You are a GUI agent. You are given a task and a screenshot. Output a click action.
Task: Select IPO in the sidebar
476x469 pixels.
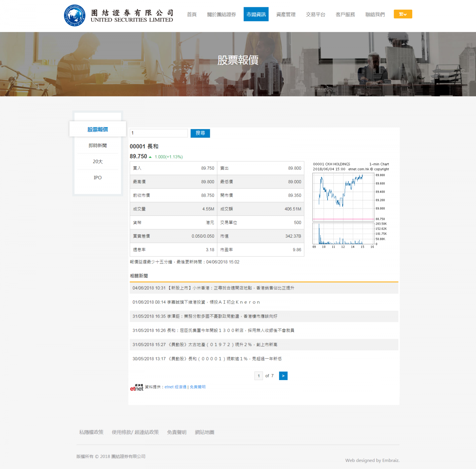tap(98, 178)
